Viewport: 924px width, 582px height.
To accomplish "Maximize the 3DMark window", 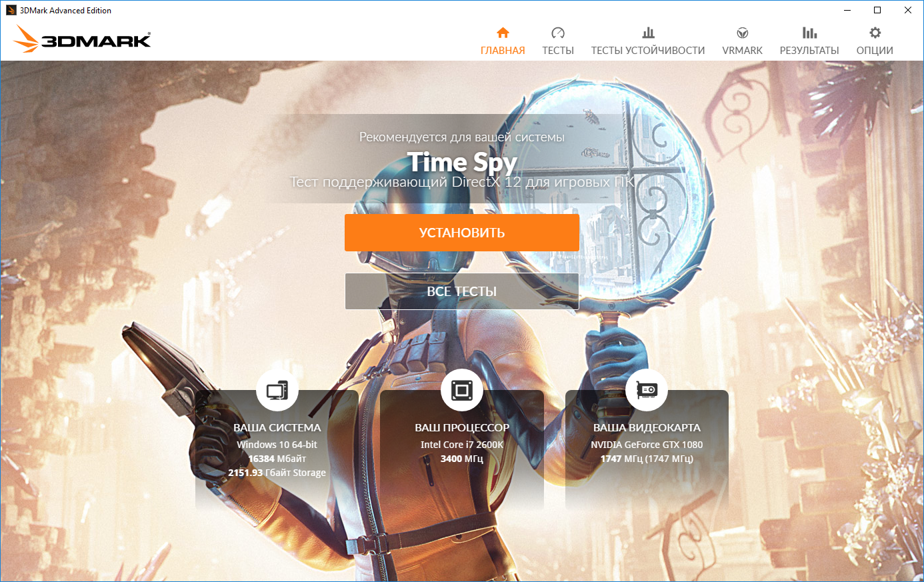I will (x=877, y=10).
